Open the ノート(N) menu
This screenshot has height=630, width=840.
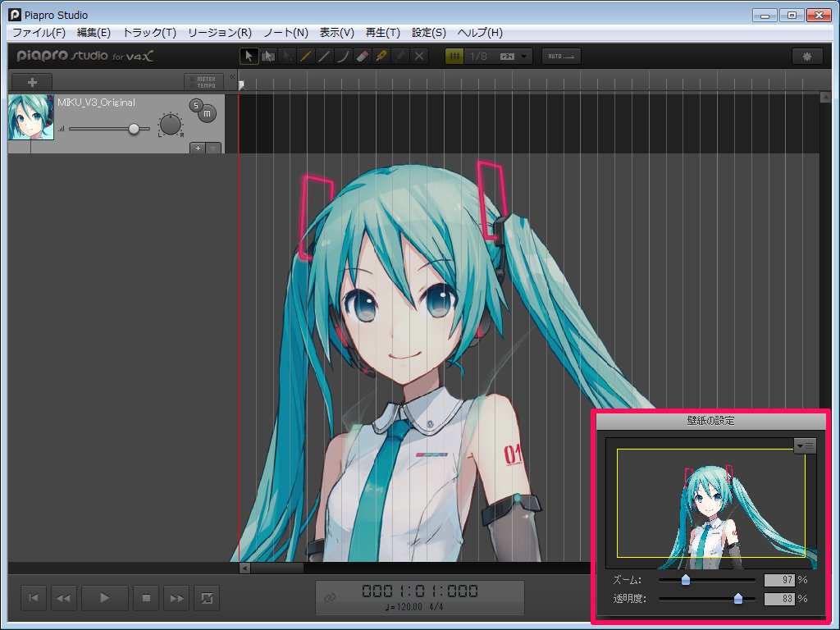(285, 33)
